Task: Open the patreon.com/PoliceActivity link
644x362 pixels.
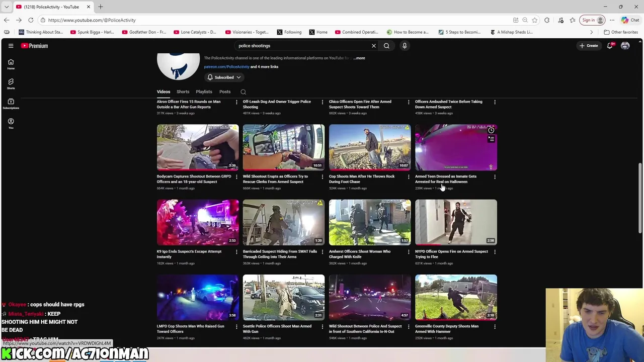Action: click(x=226, y=67)
